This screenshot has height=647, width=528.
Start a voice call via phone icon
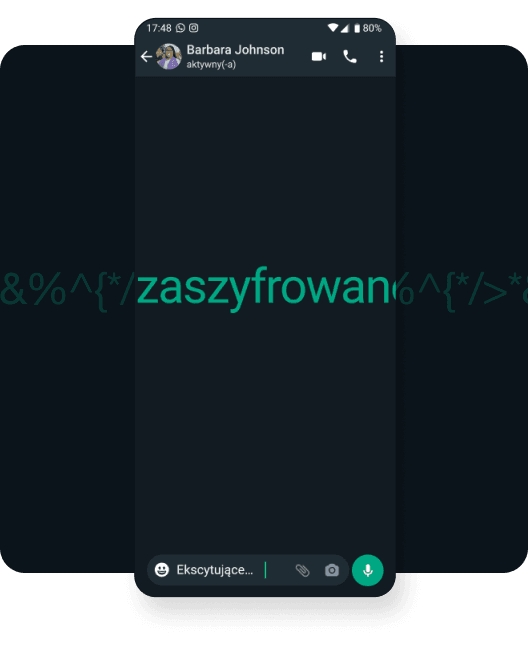tap(350, 57)
